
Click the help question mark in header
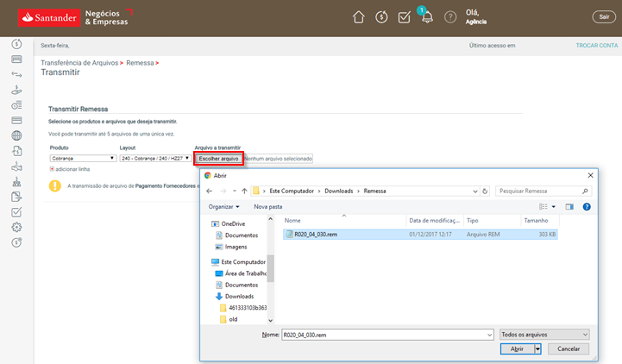coord(449,17)
